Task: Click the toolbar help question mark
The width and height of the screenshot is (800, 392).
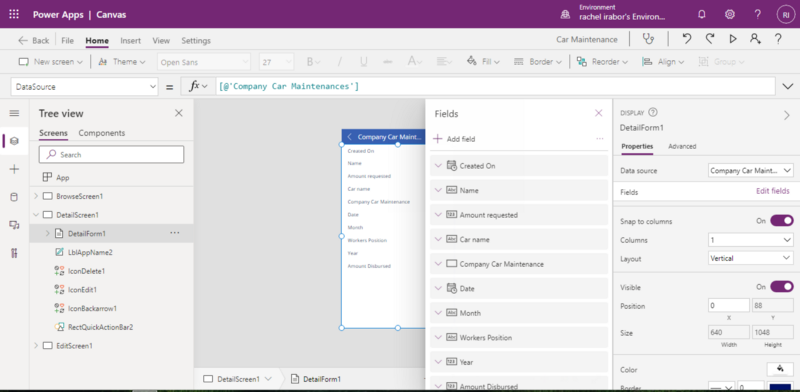Action: click(x=778, y=39)
